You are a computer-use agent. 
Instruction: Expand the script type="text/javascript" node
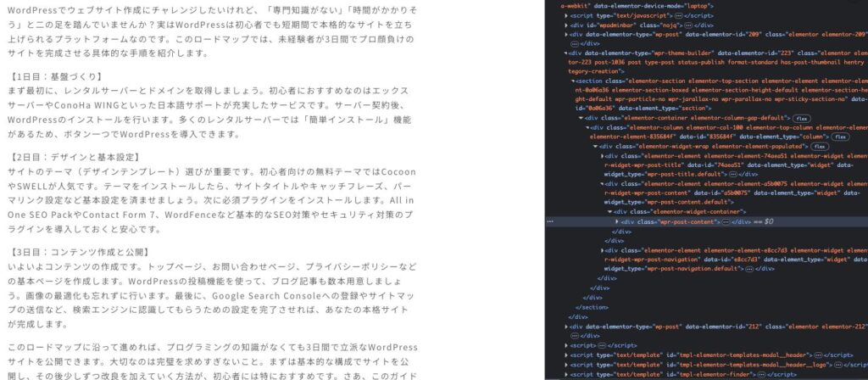566,16
